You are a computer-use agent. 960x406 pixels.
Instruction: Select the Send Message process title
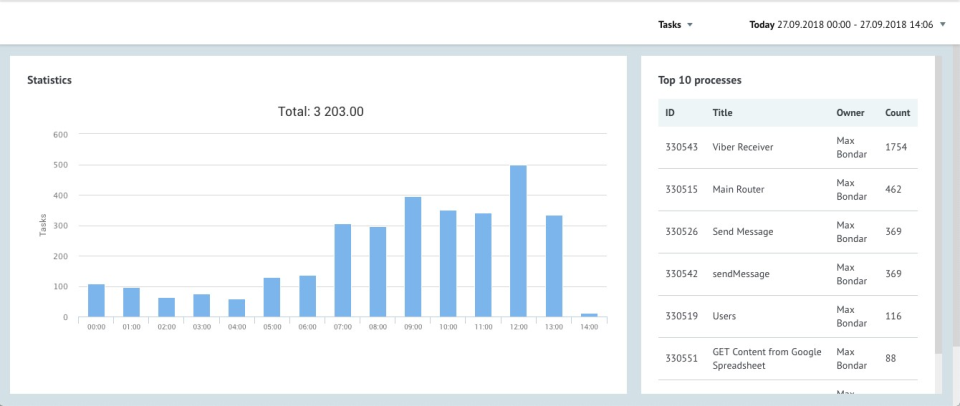(x=743, y=231)
